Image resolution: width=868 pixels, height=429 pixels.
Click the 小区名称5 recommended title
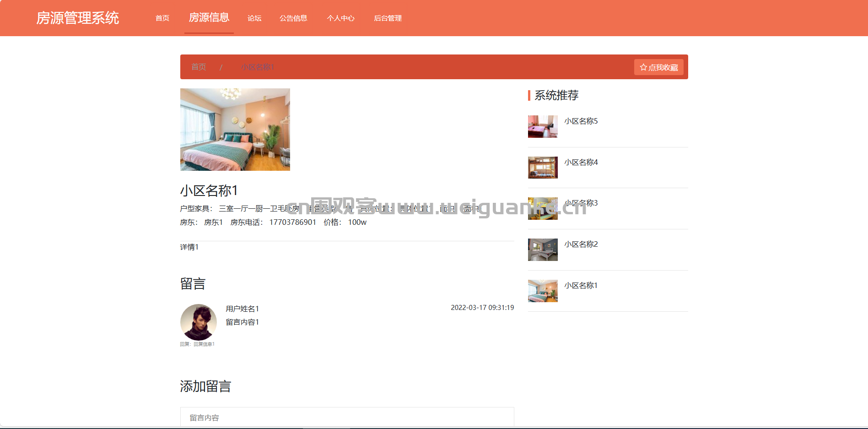click(x=581, y=121)
